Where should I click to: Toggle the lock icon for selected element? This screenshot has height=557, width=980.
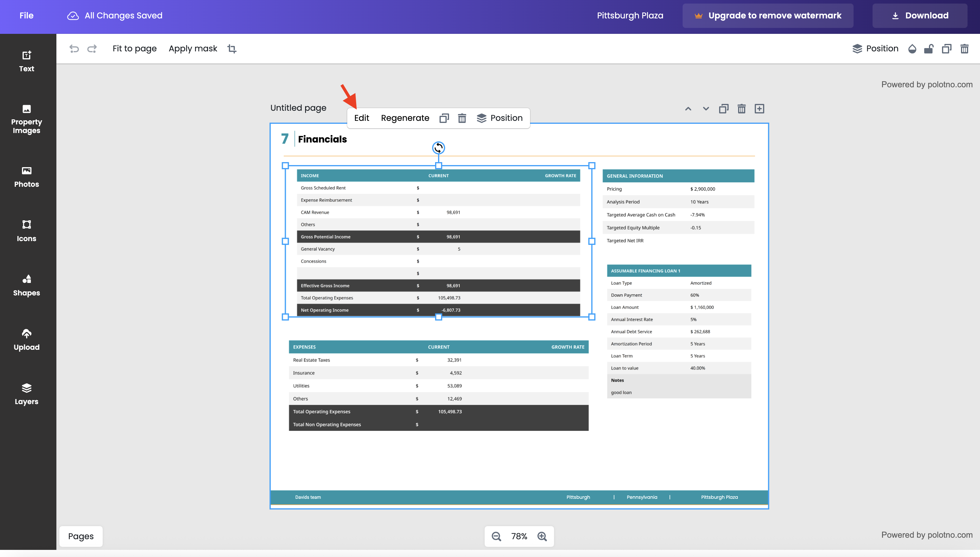tap(929, 49)
